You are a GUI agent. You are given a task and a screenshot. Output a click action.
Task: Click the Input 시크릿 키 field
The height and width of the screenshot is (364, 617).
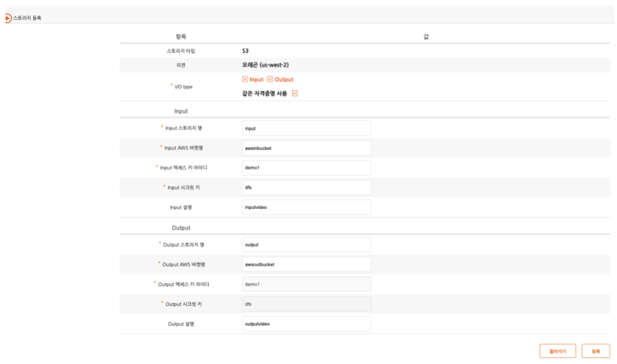(306, 187)
